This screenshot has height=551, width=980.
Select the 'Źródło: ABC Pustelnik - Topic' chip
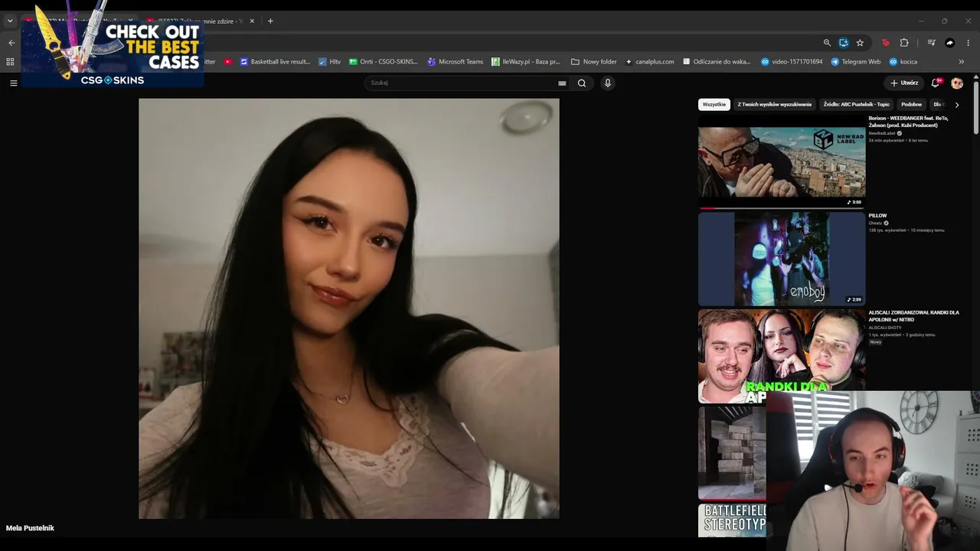[x=856, y=105]
